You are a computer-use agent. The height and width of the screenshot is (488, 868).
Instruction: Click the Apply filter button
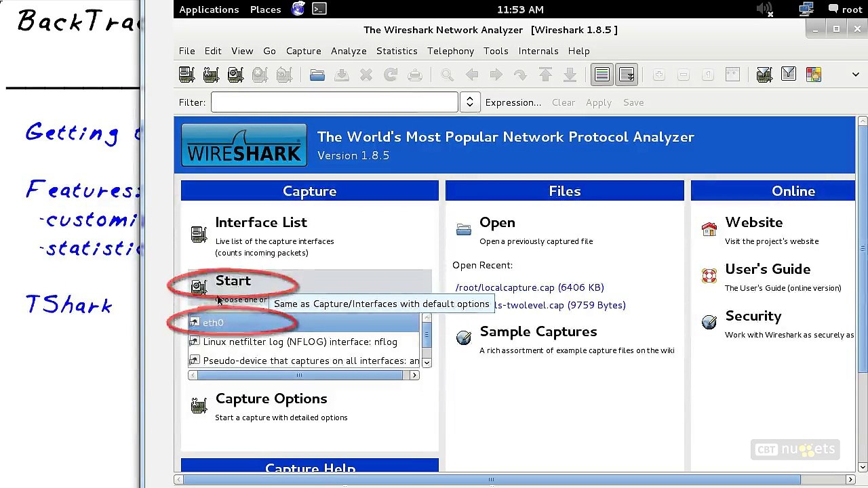[x=599, y=102]
